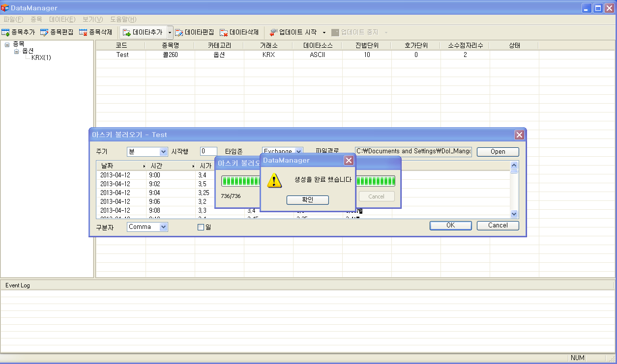
Task: Collapse the 종목 root tree node
Action: pyautogui.click(x=7, y=44)
